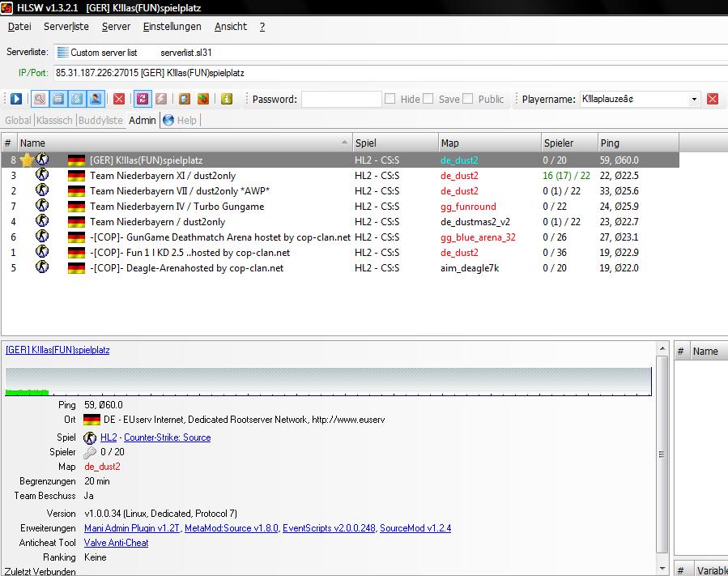Switch to the Buddyliste tab
This screenshot has height=576, width=728.
[x=100, y=120]
